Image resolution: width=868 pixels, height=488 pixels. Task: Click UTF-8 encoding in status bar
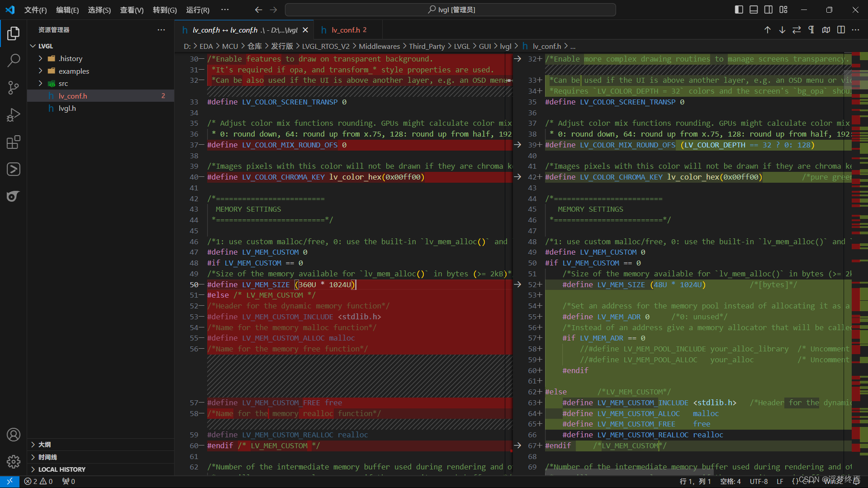pos(759,481)
